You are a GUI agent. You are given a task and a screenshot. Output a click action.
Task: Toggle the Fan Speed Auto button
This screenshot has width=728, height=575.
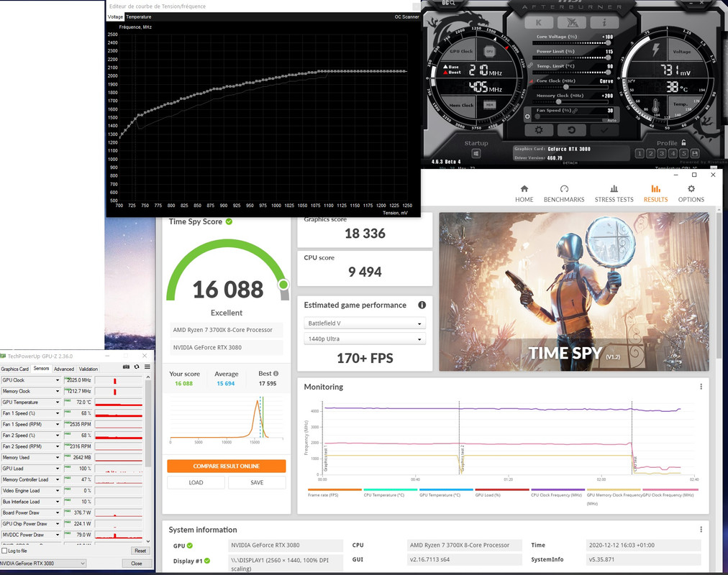click(611, 120)
